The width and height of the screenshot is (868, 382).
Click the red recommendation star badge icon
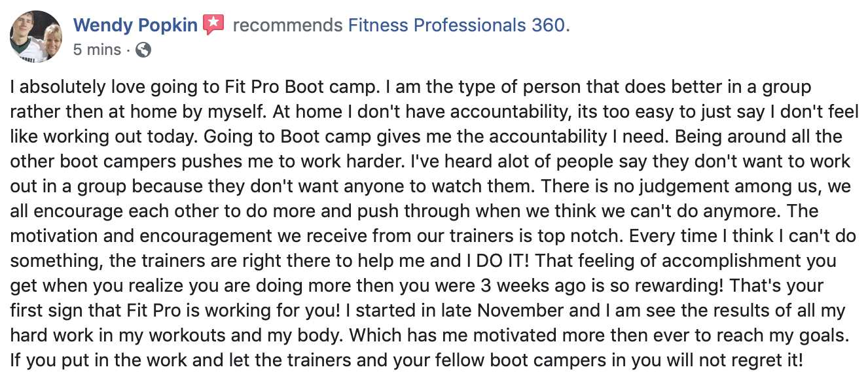[x=214, y=25]
